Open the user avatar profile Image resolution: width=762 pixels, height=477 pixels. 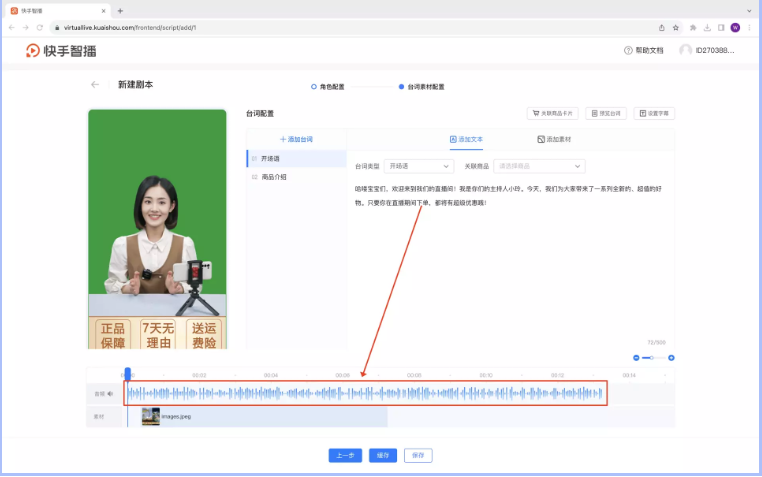pos(685,50)
